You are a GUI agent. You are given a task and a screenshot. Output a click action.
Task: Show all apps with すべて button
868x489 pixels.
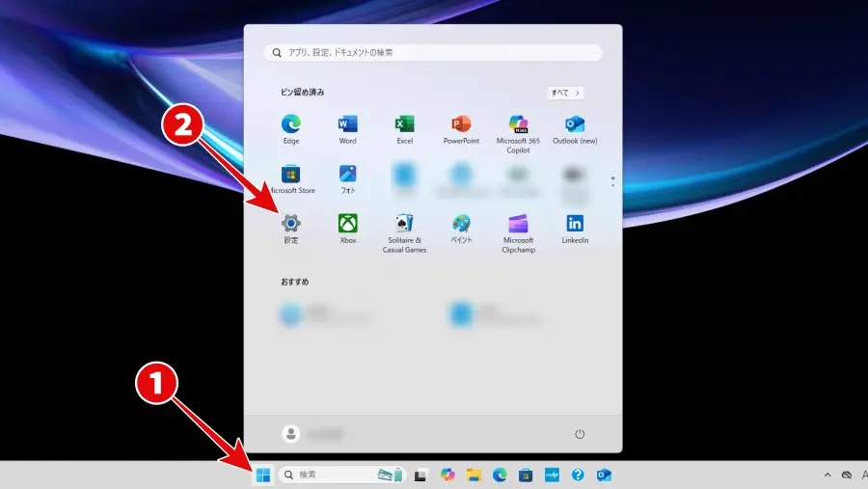[x=565, y=93]
